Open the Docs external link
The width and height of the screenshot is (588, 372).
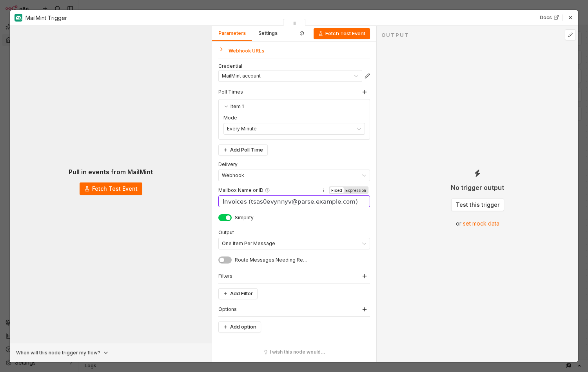(x=549, y=18)
